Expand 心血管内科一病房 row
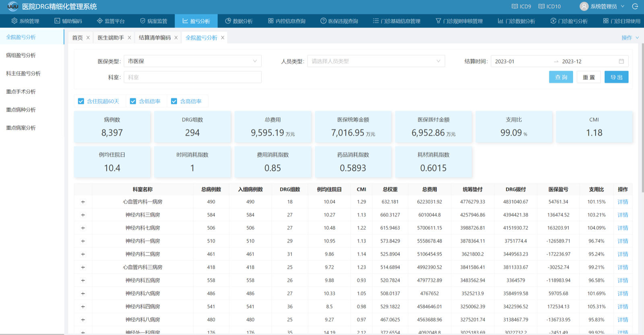The width and height of the screenshot is (644, 335). click(83, 202)
